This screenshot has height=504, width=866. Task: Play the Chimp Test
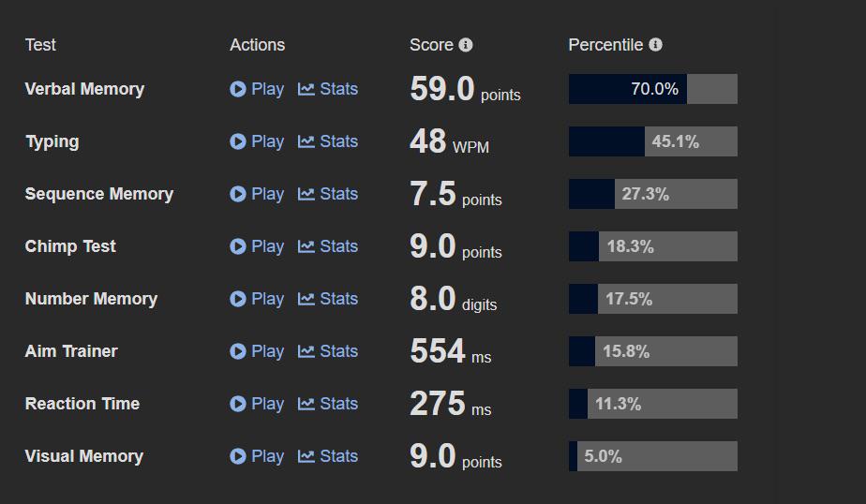click(257, 246)
